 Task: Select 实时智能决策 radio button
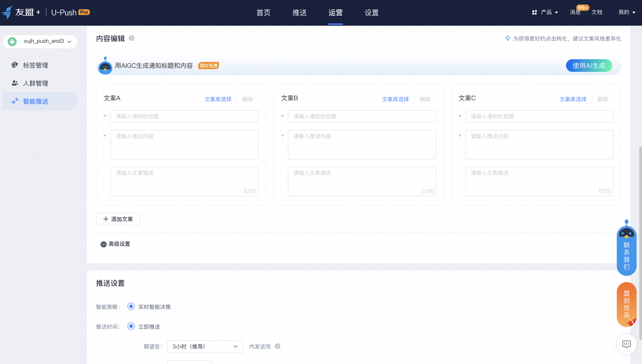pos(131,307)
